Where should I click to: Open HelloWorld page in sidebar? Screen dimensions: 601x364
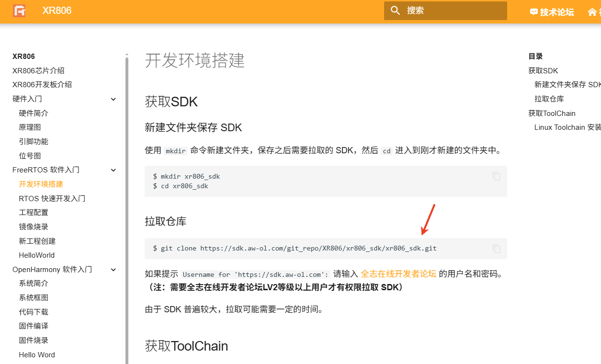(x=37, y=255)
